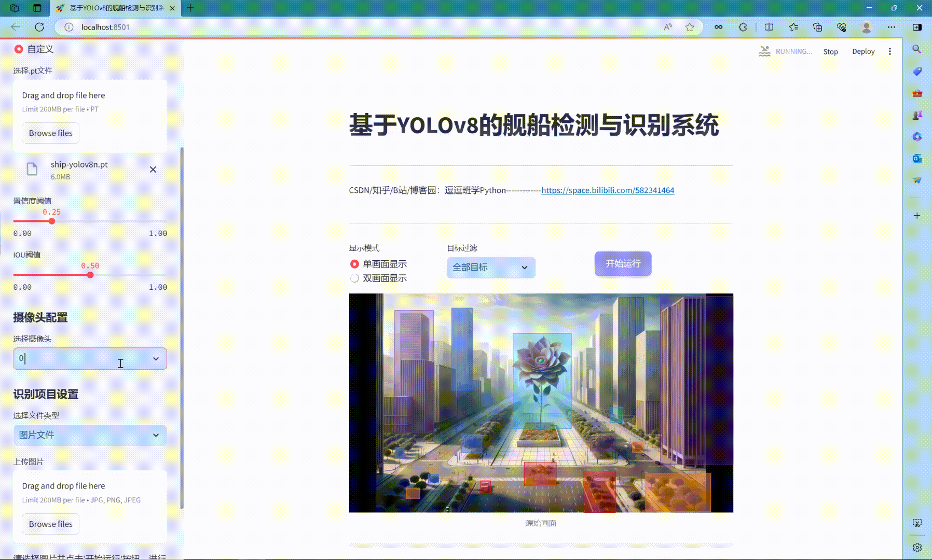Open search in the Edge sidebar

coord(916,50)
